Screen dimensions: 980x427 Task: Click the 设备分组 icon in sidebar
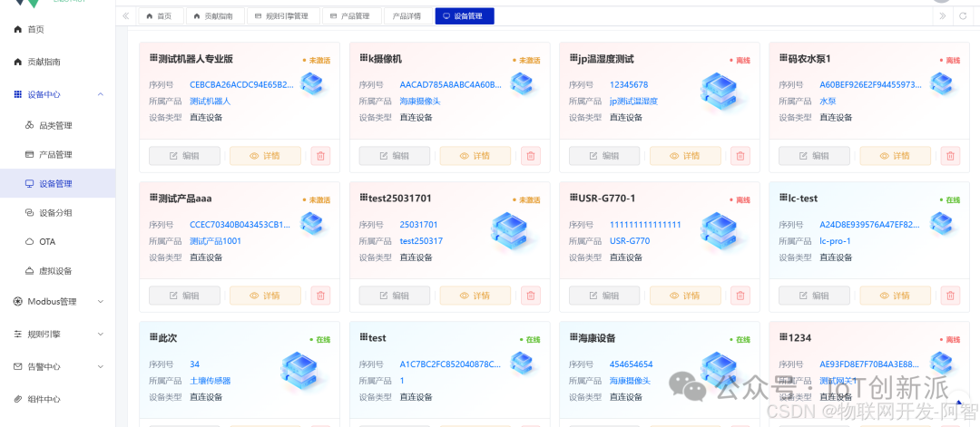pos(29,213)
